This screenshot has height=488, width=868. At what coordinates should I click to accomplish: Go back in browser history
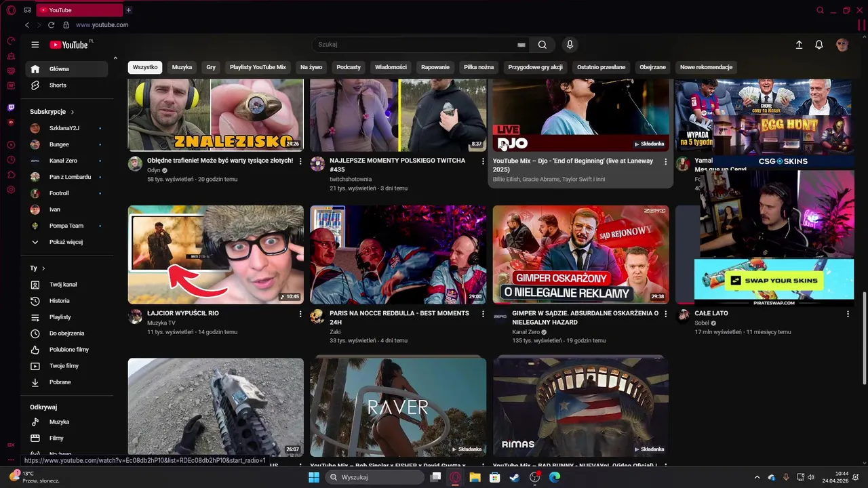click(27, 25)
